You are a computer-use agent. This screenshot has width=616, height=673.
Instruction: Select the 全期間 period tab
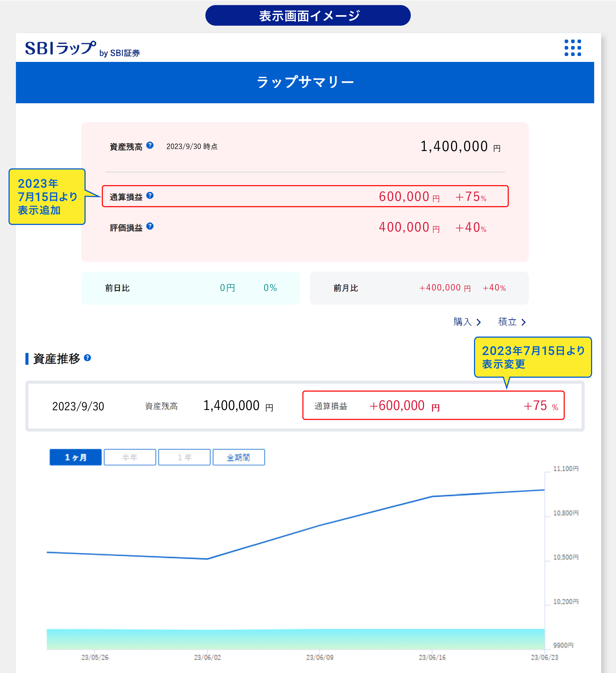pos(239,457)
